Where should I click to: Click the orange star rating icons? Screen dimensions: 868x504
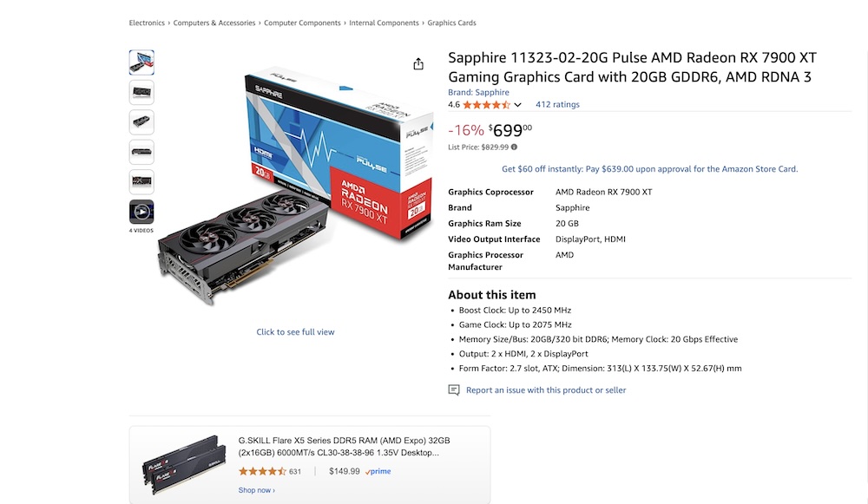click(x=486, y=105)
